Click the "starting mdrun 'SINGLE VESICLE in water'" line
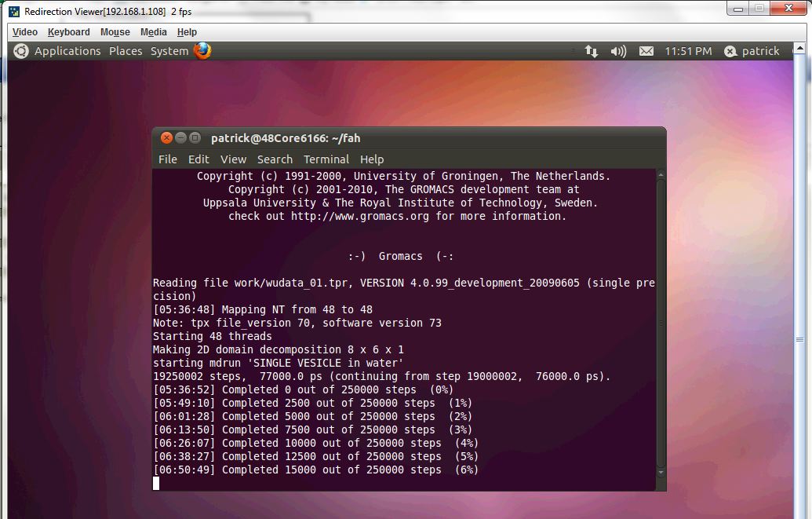The width and height of the screenshot is (812, 519). point(278,363)
